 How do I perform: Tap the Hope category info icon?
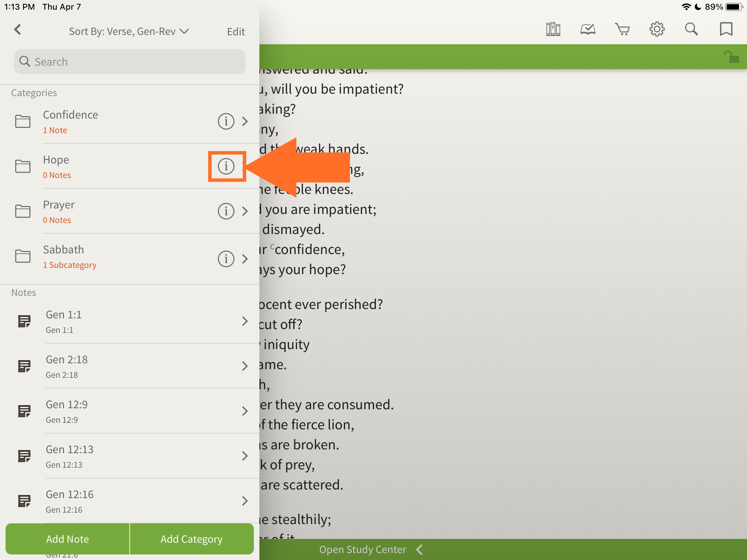point(226,166)
